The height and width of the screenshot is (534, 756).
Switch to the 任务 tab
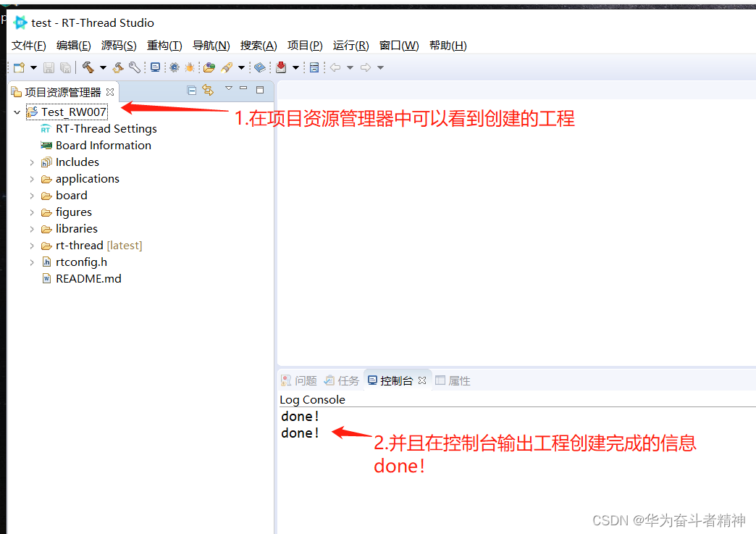pyautogui.click(x=342, y=380)
